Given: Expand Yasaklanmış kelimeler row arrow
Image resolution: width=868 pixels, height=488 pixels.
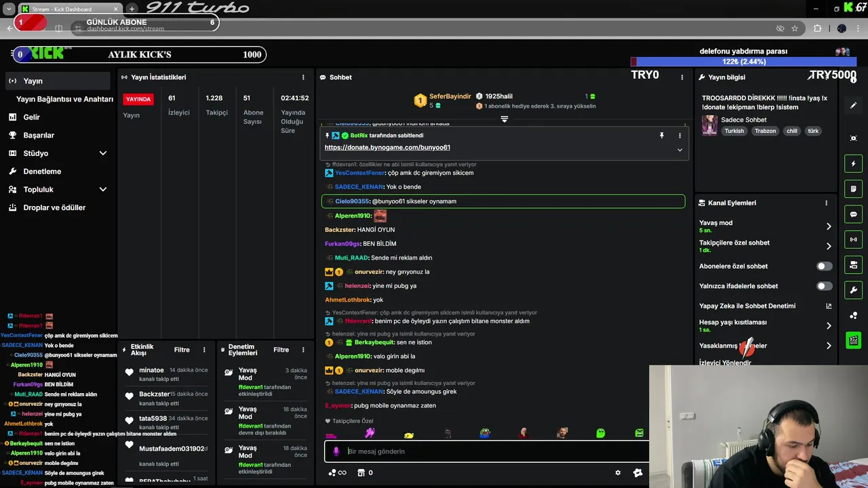Looking at the screenshot, I should pos(829,346).
